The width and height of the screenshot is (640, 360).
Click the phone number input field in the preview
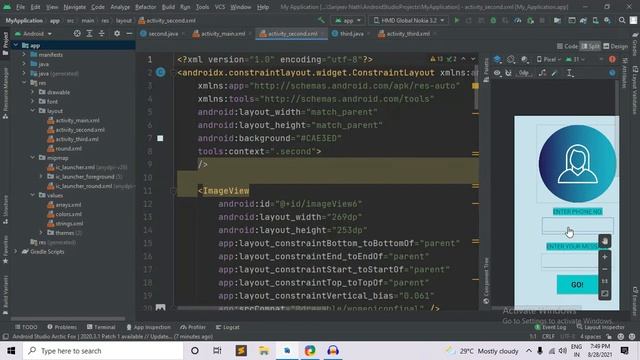577,226
